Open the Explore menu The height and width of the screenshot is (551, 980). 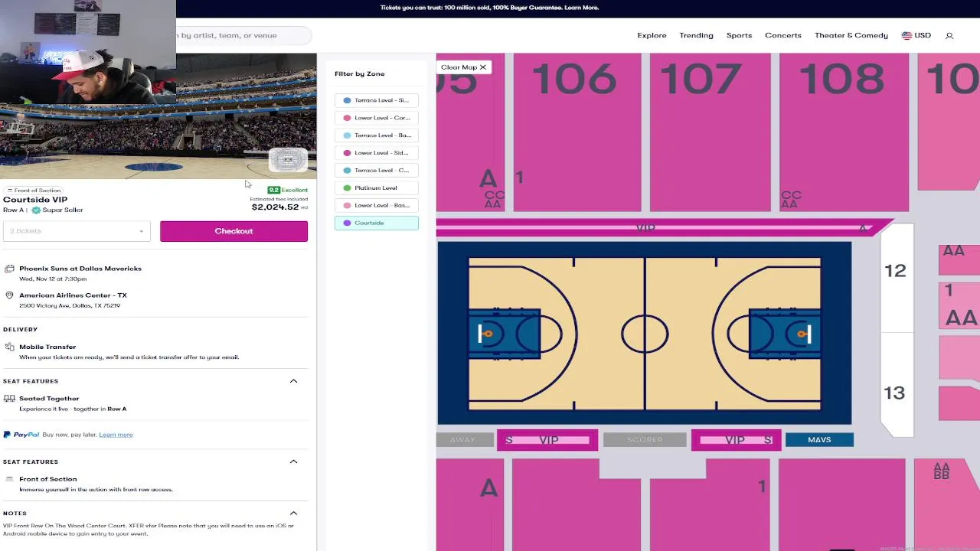point(652,35)
